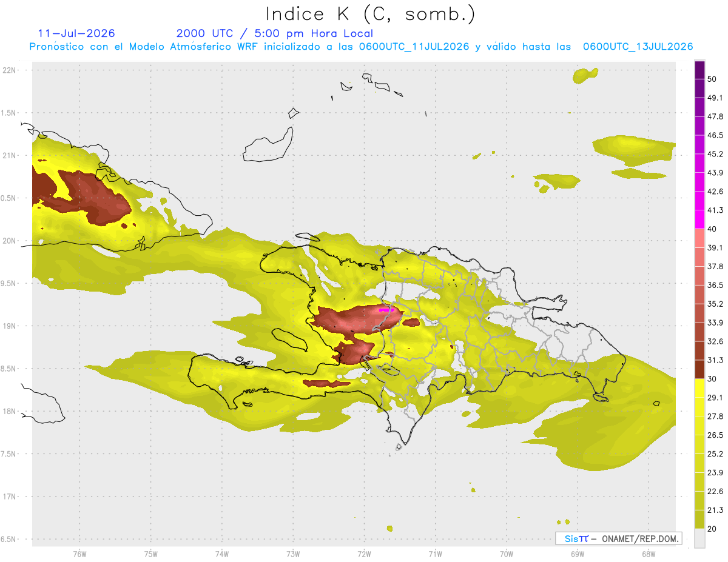728x562 pixels.
Task: Click the latitude label "17N"
Action: click(10, 497)
